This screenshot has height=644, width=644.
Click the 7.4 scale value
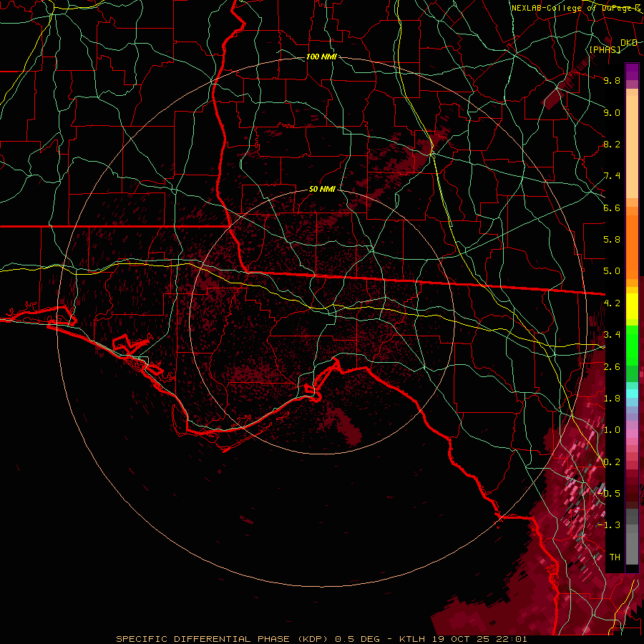pos(612,176)
